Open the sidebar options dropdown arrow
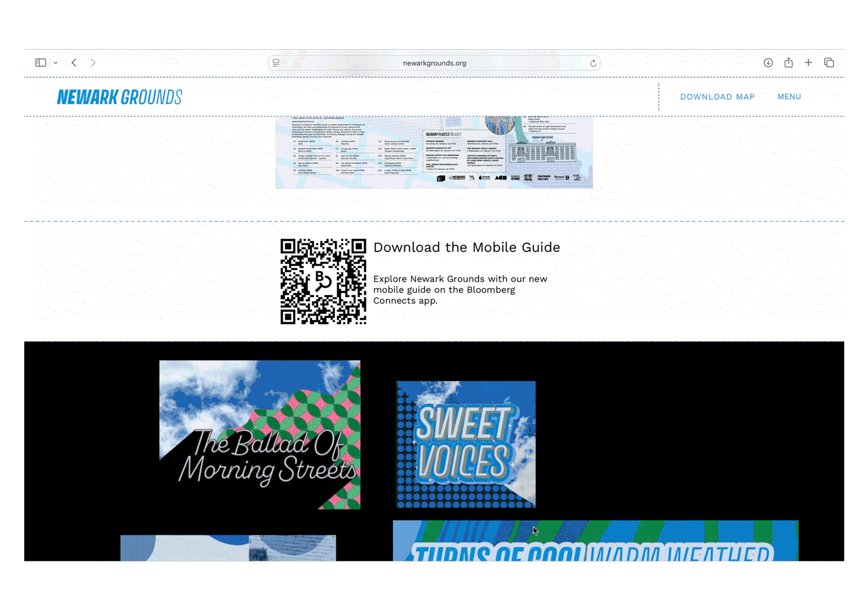This screenshot has height=610, width=868. pos(55,63)
